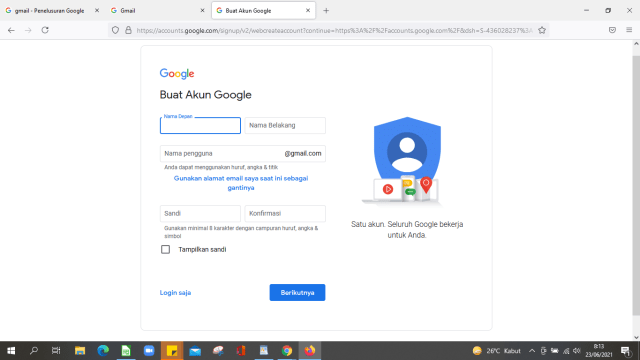This screenshot has width=640, height=360.
Task: Close the 'gmail - Penelusuran Google' tab
Action: (x=97, y=11)
